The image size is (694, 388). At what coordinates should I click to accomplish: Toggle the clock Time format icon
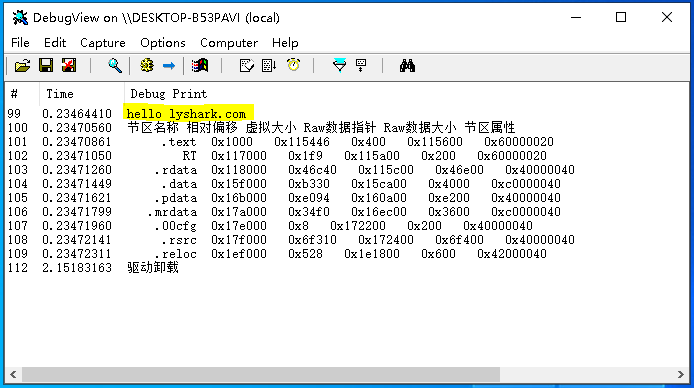[x=293, y=65]
